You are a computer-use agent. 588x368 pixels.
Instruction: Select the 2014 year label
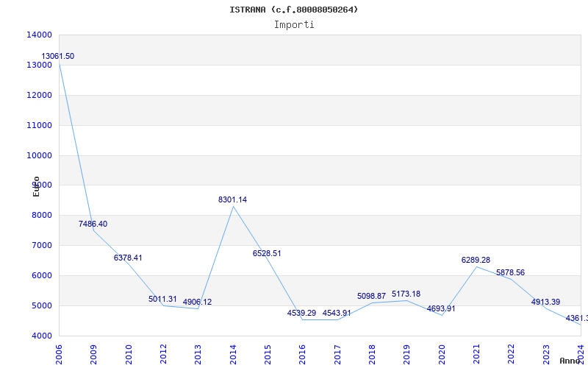233,355
